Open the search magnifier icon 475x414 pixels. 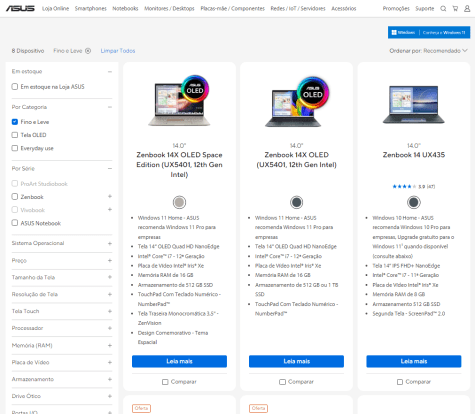pyautogui.click(x=443, y=9)
